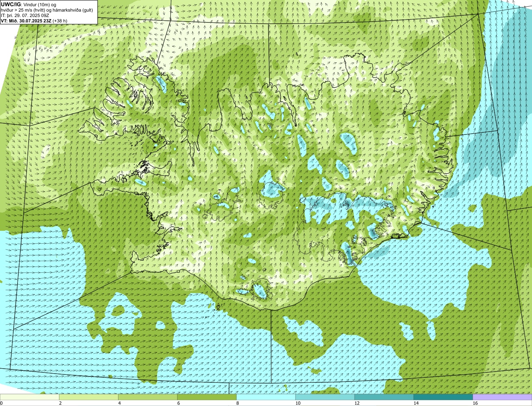Image resolution: width=532 pixels, height=406 pixels.
Task: Click the pale yellow 0–2 m/s legend swatch
Action: 30,397
